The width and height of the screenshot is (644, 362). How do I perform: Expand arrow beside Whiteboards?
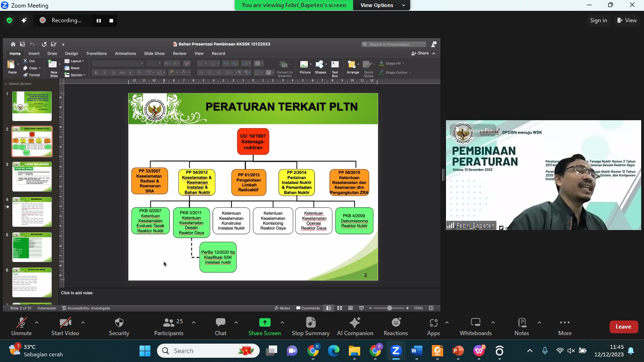pos(493,322)
